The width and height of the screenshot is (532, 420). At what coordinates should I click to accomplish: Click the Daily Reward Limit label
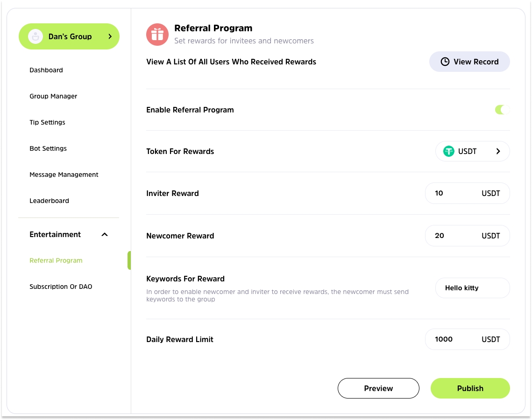click(180, 339)
